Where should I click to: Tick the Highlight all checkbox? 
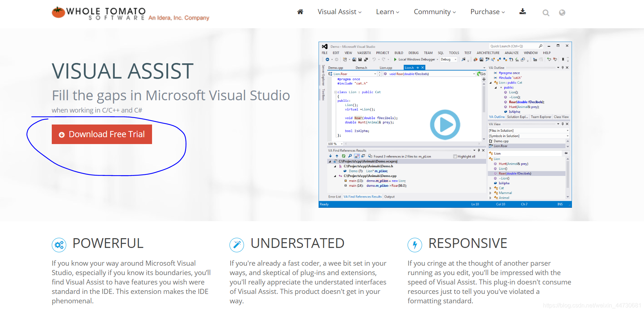click(455, 156)
